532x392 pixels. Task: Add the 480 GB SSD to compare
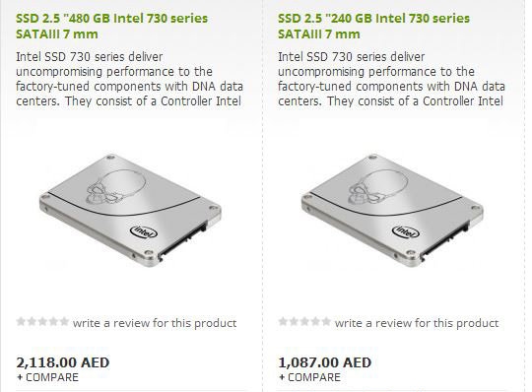(x=47, y=377)
